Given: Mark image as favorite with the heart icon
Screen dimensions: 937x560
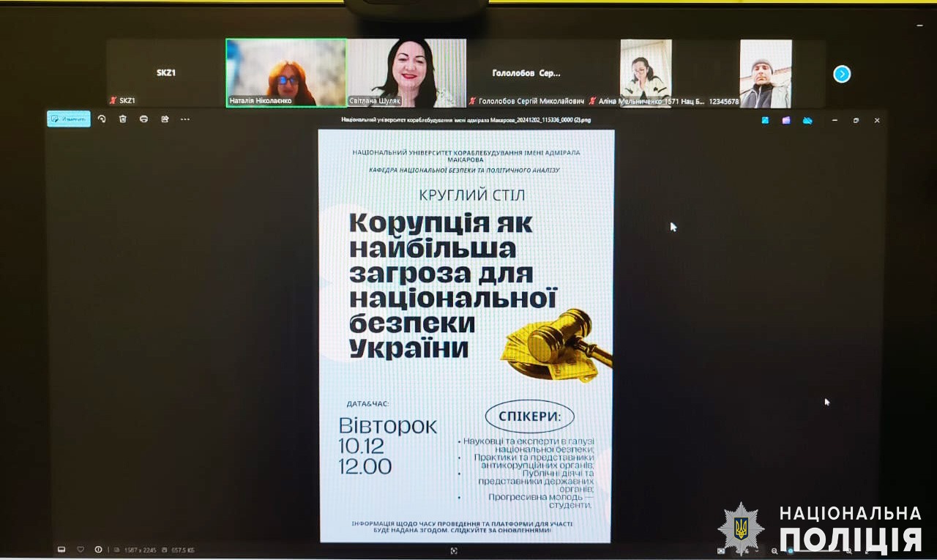Looking at the screenshot, I should (x=81, y=550).
